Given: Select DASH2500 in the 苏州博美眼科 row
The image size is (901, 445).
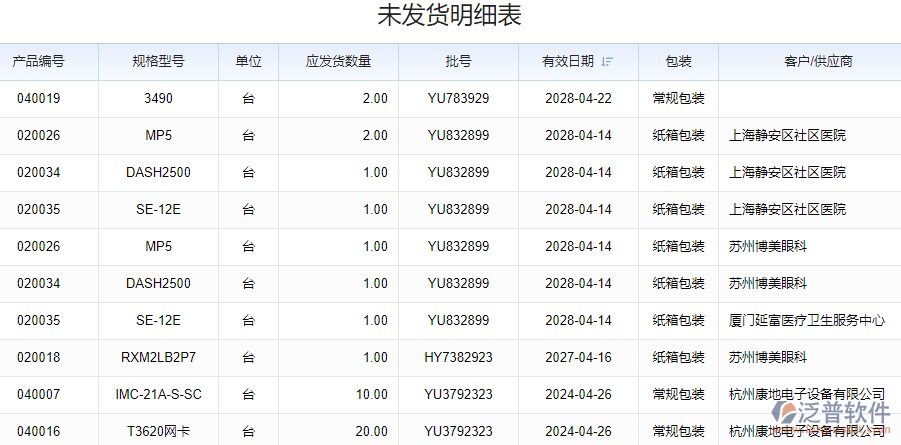Looking at the screenshot, I should (159, 283).
